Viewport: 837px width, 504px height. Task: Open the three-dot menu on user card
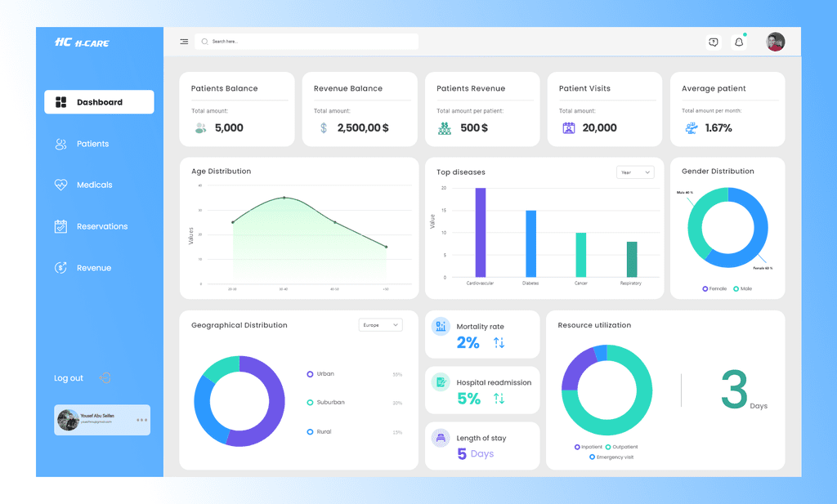click(141, 420)
